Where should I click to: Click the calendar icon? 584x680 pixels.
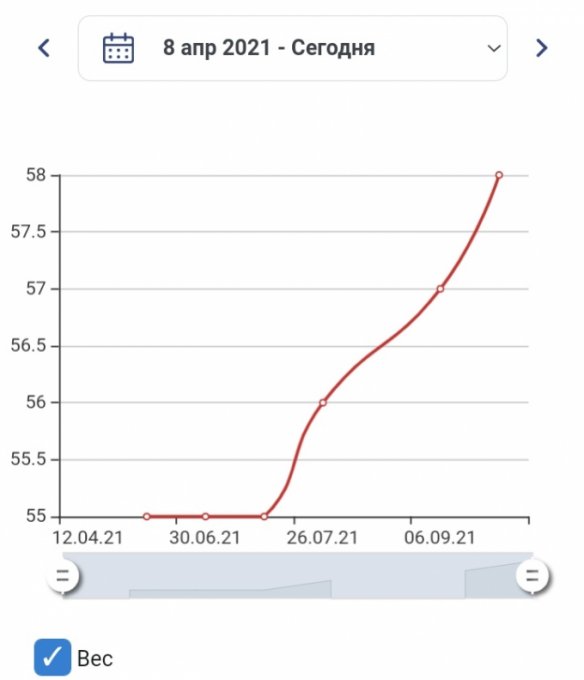118,48
